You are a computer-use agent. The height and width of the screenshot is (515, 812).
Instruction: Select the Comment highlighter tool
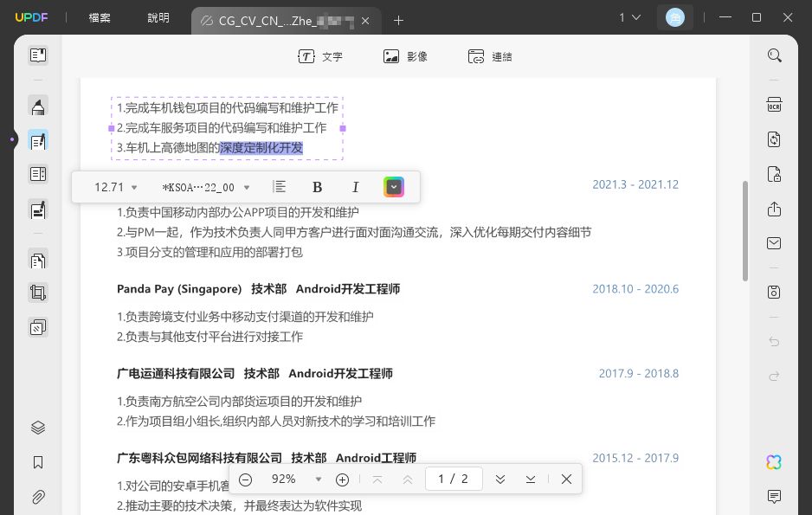coord(38,106)
